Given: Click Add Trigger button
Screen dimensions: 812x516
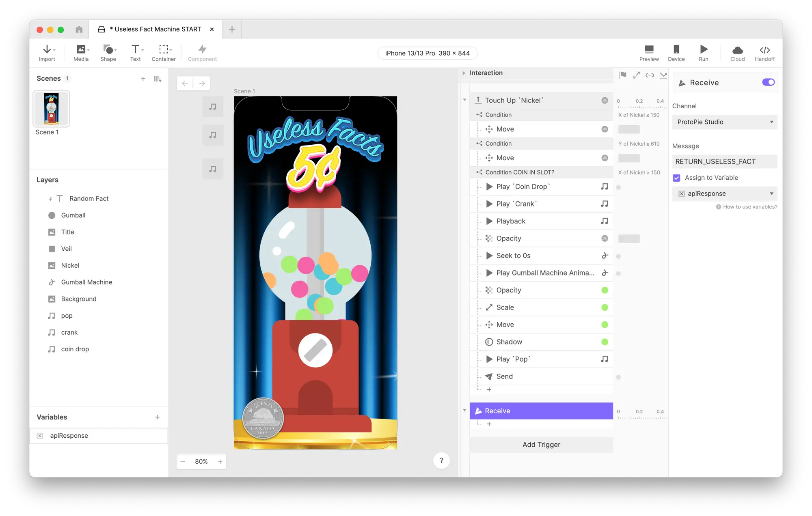Looking at the screenshot, I should (x=540, y=445).
